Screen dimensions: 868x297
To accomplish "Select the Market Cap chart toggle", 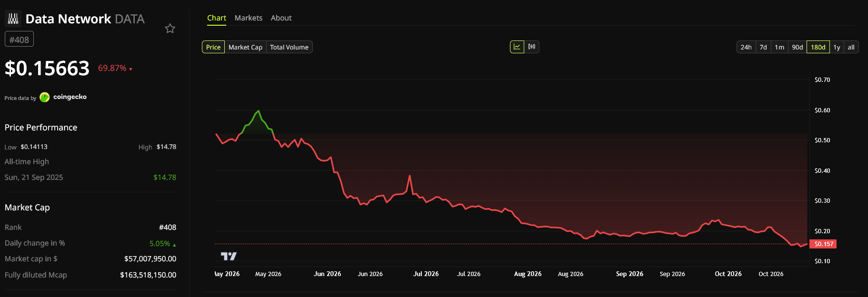I will 245,47.
